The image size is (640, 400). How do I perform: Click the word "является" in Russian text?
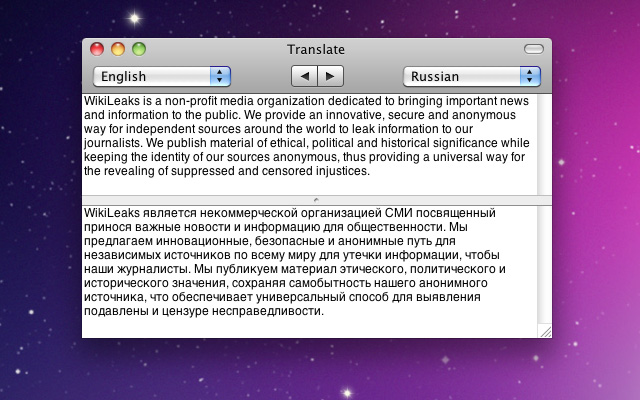coord(170,213)
